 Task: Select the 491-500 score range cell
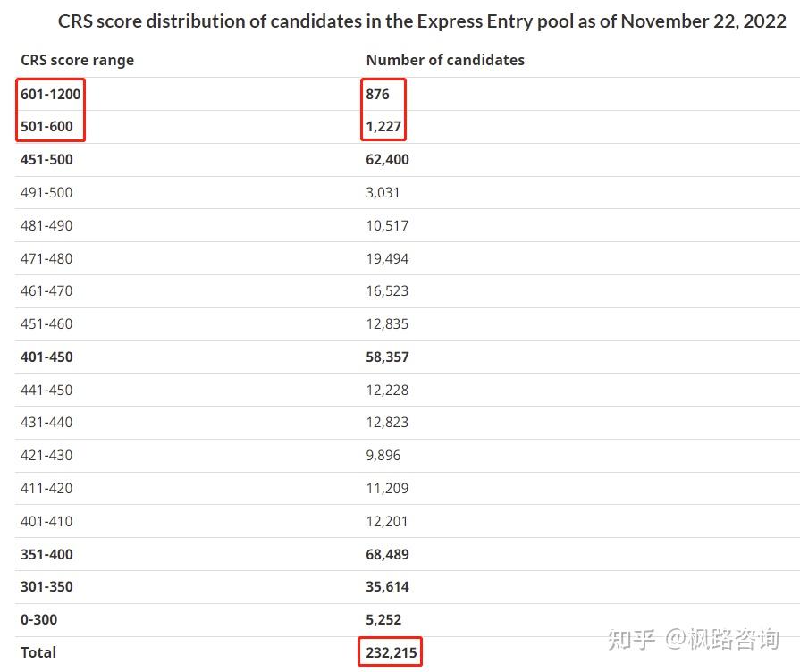(46, 193)
